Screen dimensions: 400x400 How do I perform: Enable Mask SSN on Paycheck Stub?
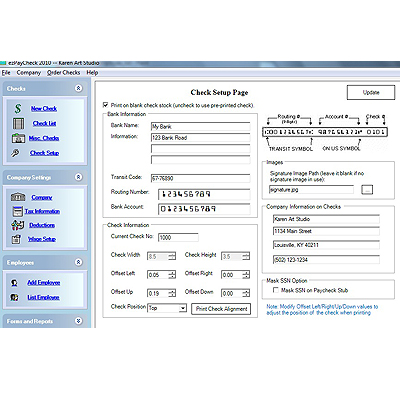tap(276, 290)
